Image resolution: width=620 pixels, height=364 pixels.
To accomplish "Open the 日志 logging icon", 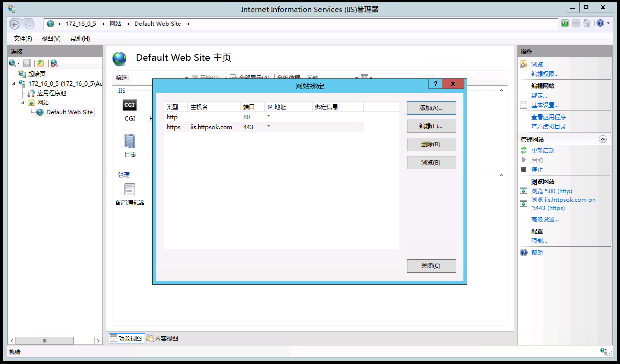I will pos(130,141).
